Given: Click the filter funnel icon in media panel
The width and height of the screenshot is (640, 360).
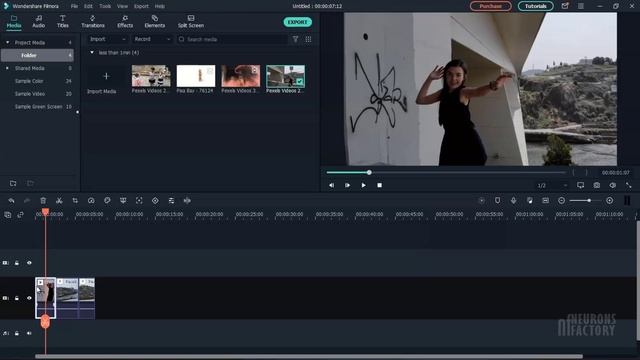Looking at the screenshot, I should click(295, 39).
